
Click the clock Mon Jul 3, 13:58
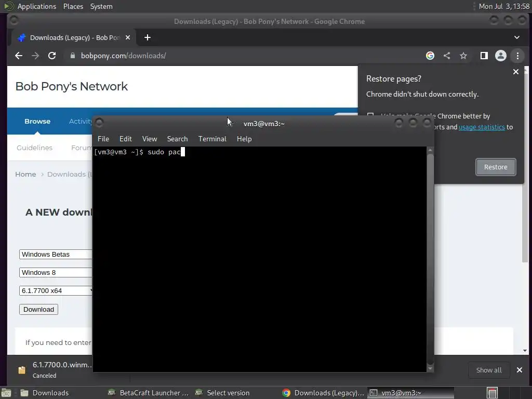504,6
